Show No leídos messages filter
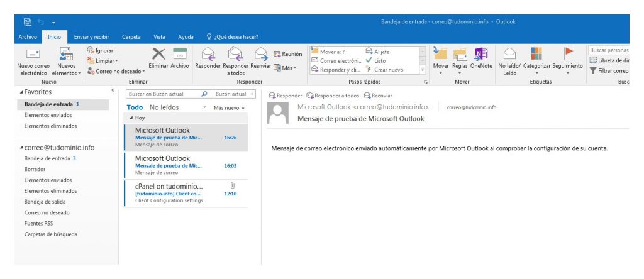 tap(164, 107)
